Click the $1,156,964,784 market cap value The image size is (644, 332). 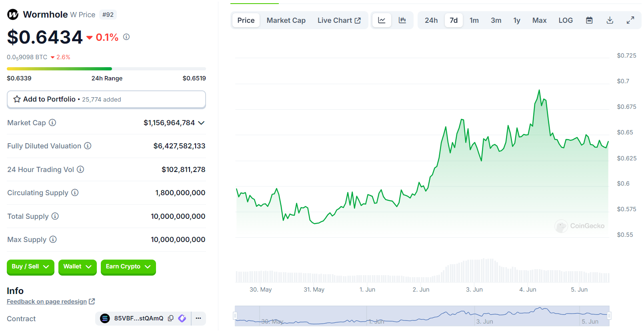tap(169, 123)
